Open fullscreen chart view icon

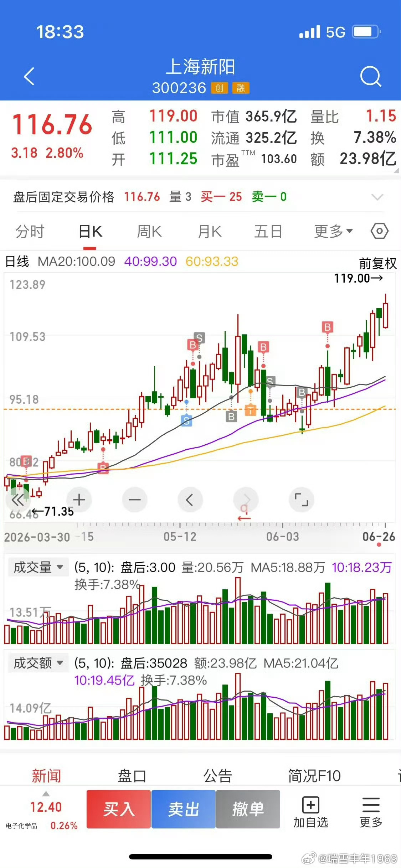[x=301, y=500]
